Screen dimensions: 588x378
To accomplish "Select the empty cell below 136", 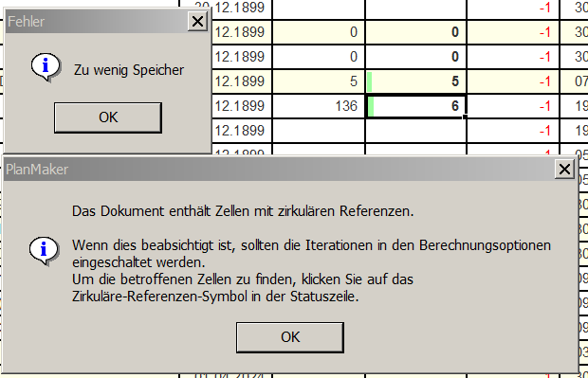I will (319, 131).
